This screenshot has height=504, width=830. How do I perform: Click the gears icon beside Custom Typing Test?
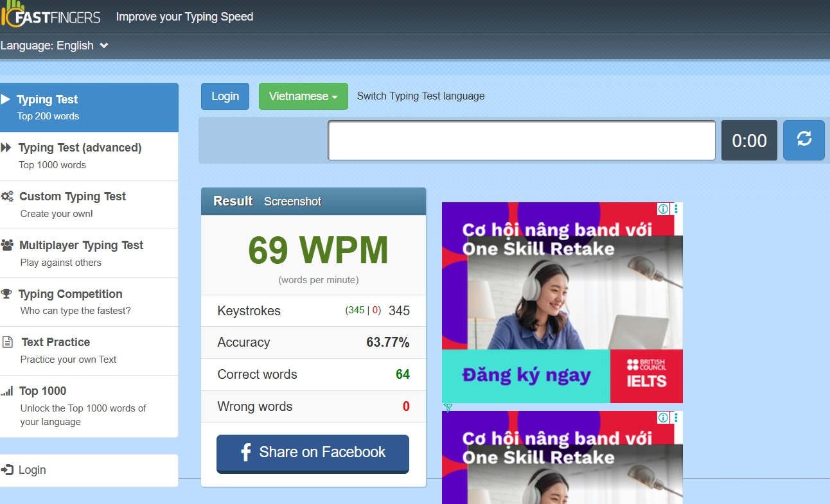coord(7,196)
